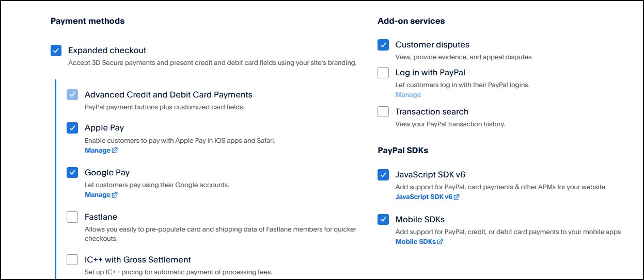This screenshot has height=280, width=644.
Task: Click Manage under Log in with PayPal
Action: click(408, 95)
